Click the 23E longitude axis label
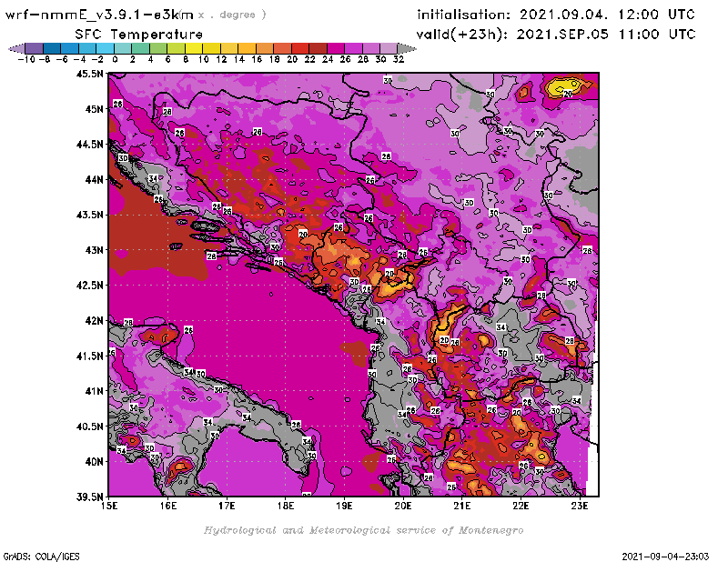This screenshot has width=728, height=562. 580,506
